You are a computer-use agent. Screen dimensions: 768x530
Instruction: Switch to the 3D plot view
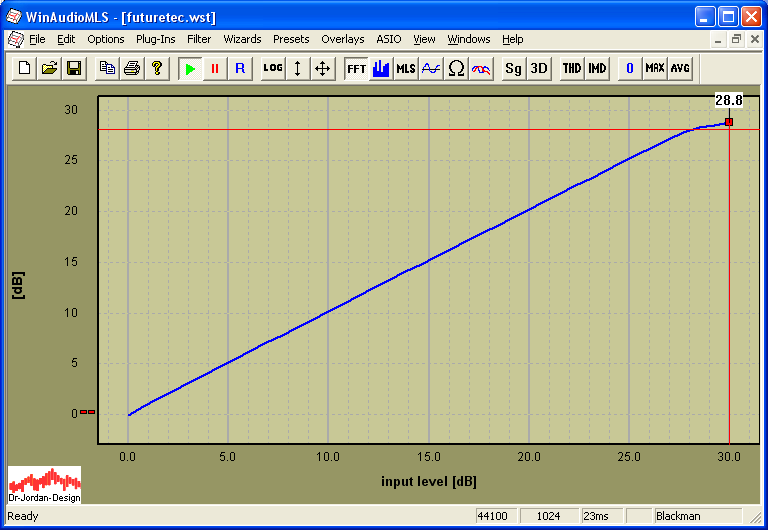(539, 68)
